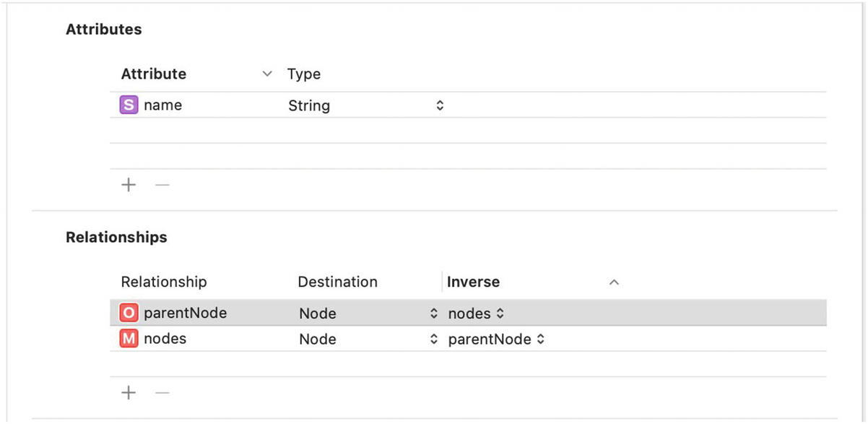
Task: Add a new relationship with plus button
Action: 129,393
